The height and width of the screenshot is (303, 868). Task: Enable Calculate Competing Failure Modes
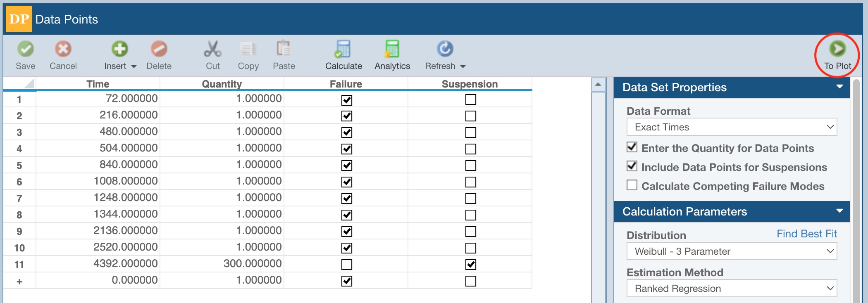pyautogui.click(x=632, y=185)
